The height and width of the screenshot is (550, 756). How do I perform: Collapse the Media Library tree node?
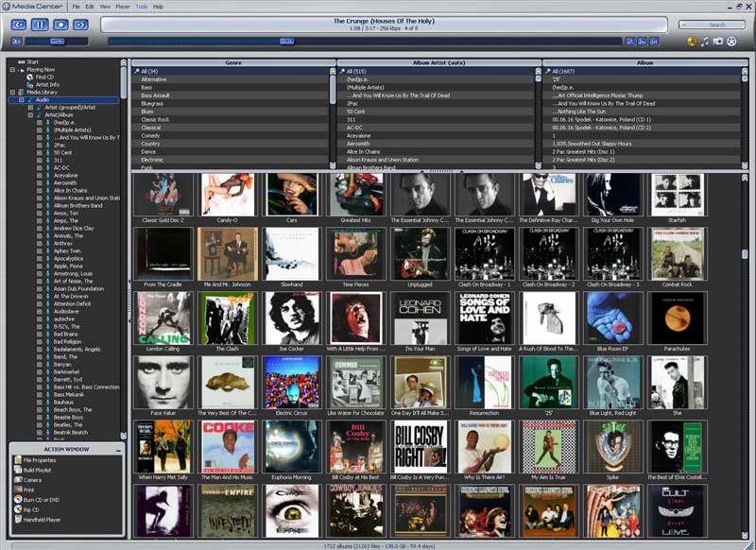[x=12, y=92]
